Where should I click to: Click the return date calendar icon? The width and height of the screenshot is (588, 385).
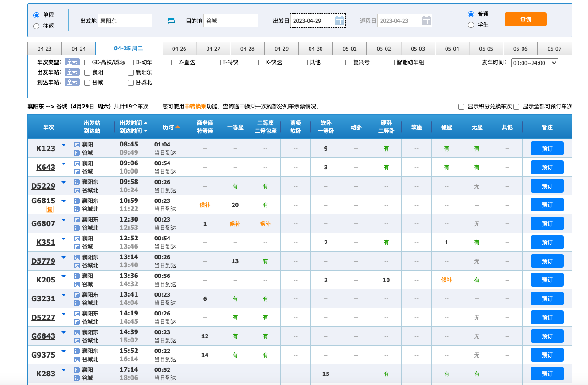pyautogui.click(x=426, y=21)
